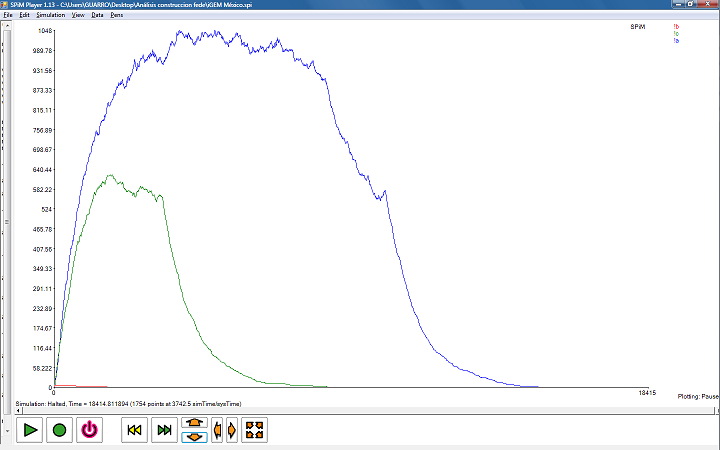Open the Pens menu
This screenshot has height=450, width=720.
pos(117,16)
